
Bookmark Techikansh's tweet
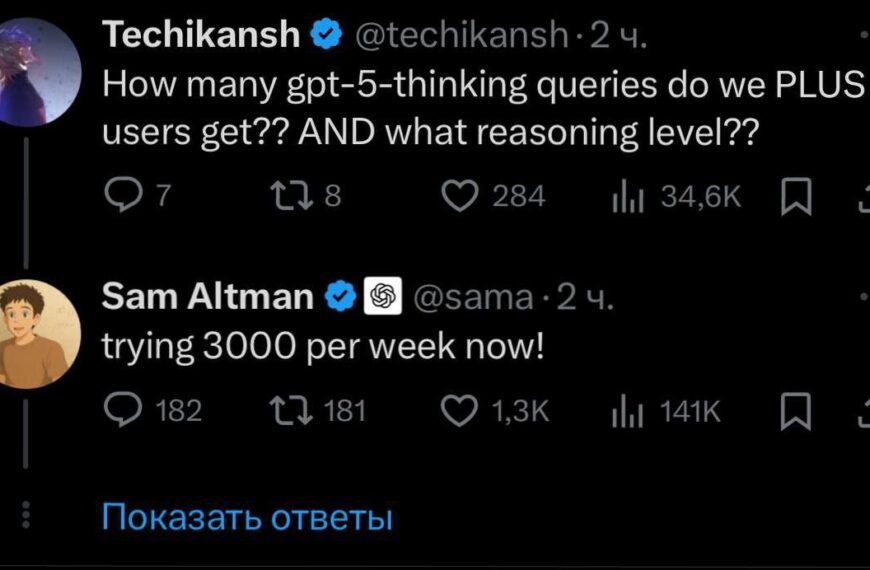(793, 198)
